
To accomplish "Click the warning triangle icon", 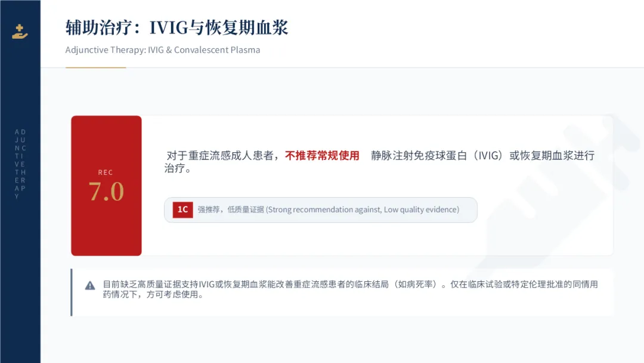I will (x=90, y=285).
